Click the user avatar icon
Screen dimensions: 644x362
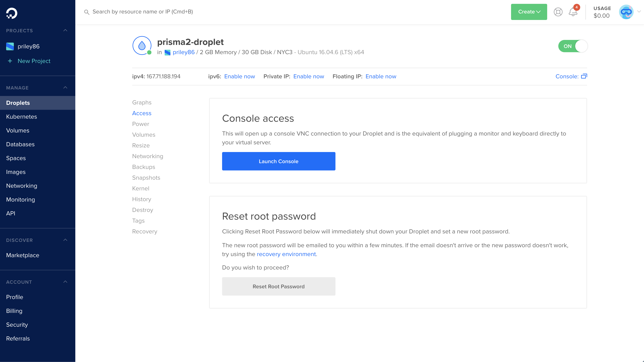[x=626, y=12]
